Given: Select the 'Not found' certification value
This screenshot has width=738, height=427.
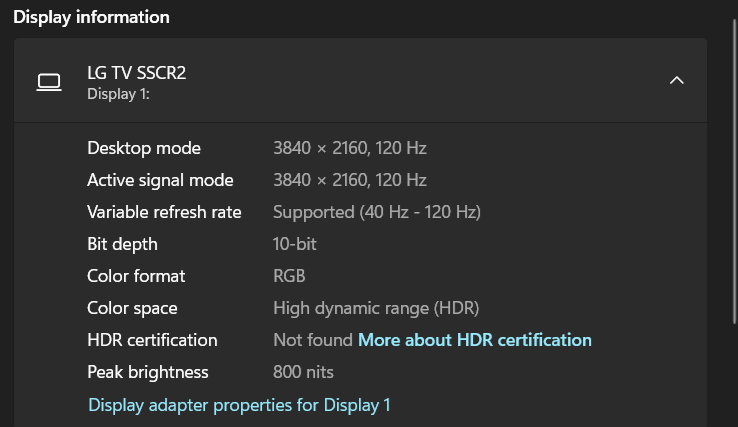Looking at the screenshot, I should coord(313,340).
